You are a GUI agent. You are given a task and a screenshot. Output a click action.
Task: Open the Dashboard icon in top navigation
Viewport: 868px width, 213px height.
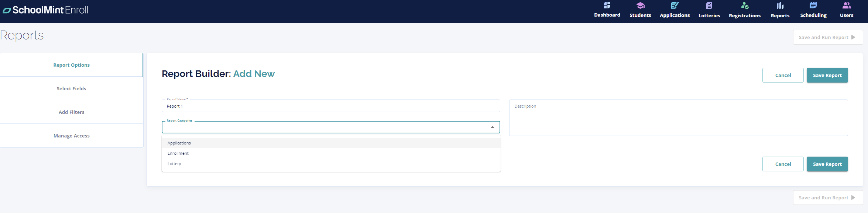tap(607, 6)
